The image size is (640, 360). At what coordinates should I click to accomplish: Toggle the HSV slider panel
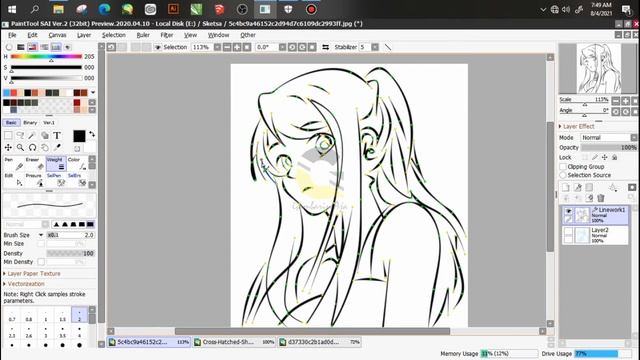coord(33,47)
